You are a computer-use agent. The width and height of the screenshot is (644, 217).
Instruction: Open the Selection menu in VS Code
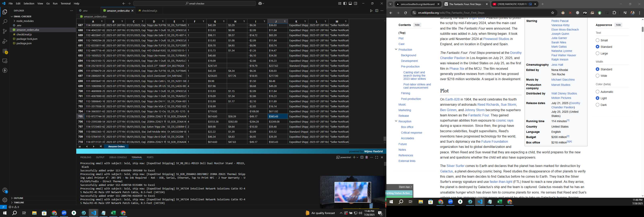(x=29, y=3)
